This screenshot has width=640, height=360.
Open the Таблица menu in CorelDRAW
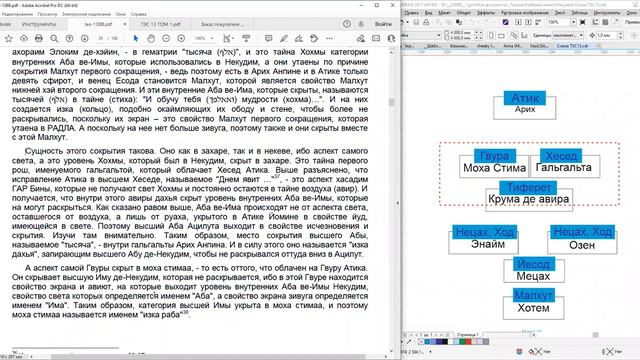point(580,13)
